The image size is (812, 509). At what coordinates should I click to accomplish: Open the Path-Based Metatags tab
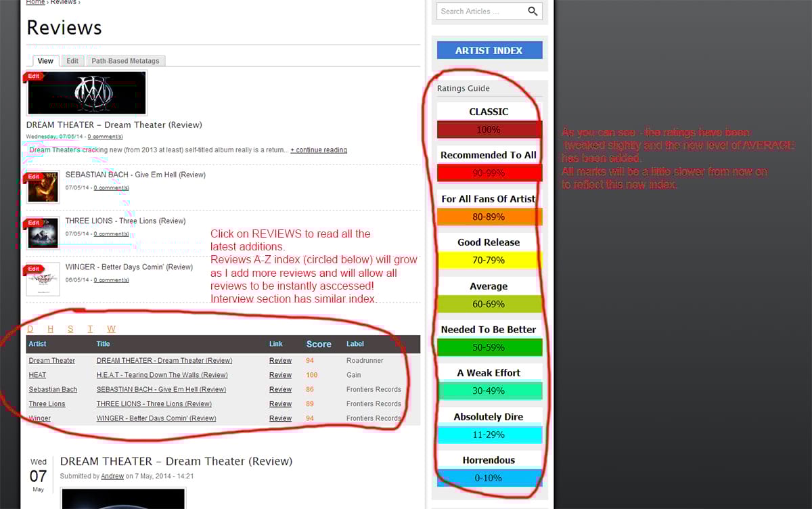click(125, 61)
